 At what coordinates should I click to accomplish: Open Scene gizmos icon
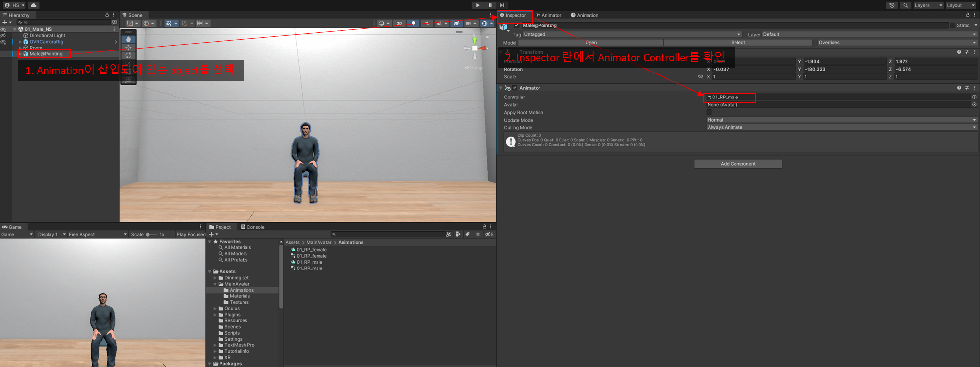pyautogui.click(x=484, y=23)
